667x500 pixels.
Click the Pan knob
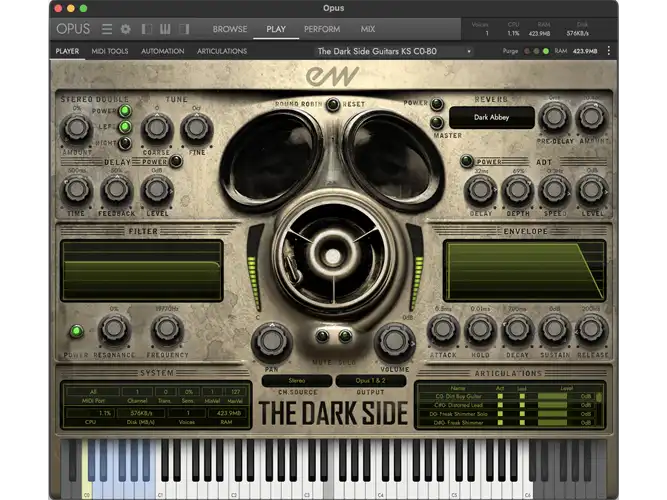[272, 341]
